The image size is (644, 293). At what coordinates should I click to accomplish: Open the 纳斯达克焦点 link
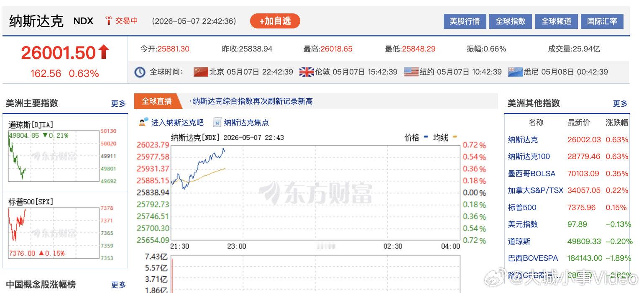click(246, 122)
